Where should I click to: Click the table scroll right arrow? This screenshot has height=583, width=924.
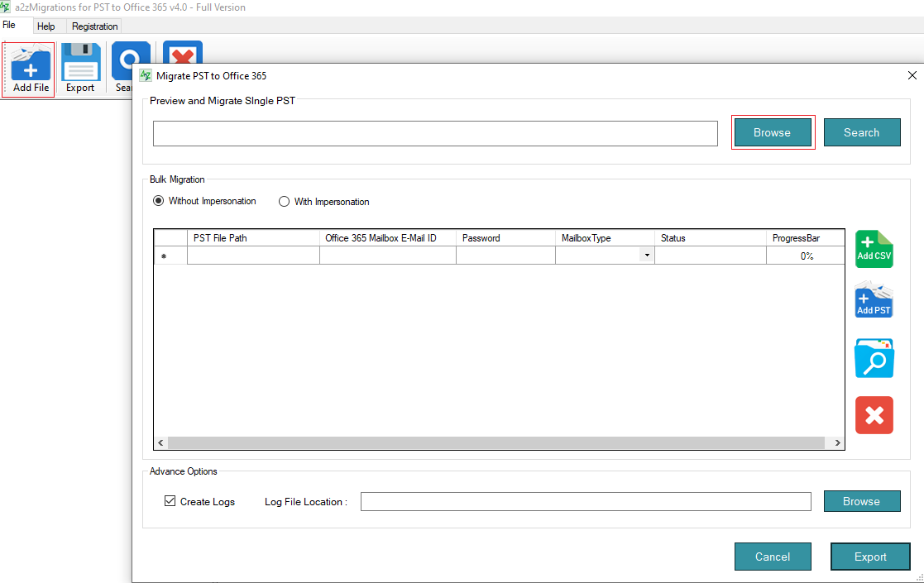(837, 443)
